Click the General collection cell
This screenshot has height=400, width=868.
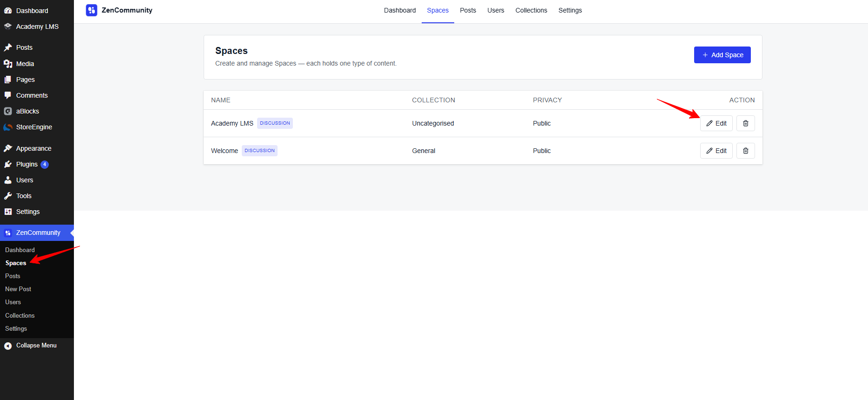point(424,151)
